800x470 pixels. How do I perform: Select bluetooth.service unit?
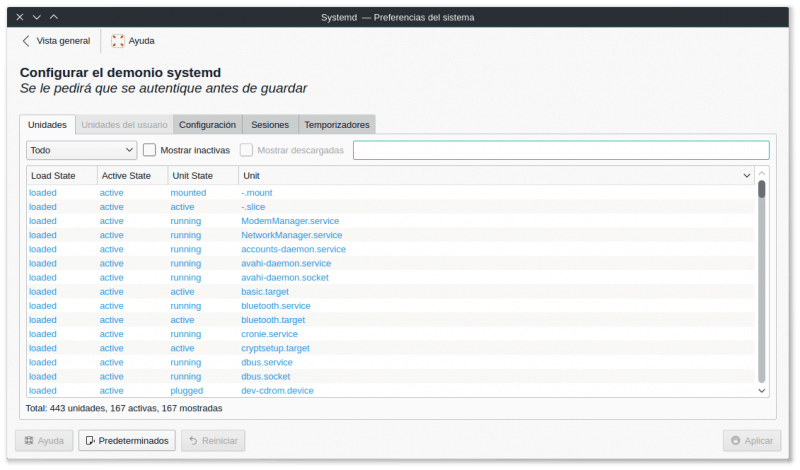391,306
